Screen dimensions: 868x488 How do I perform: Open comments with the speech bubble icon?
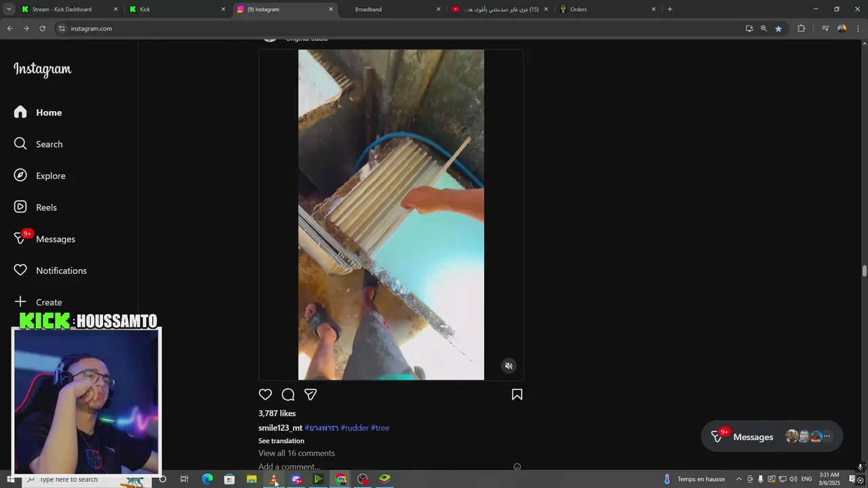(288, 394)
